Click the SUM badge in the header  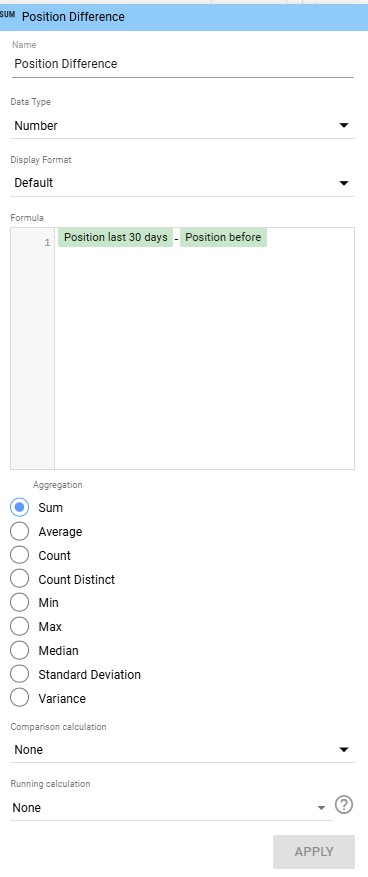coord(8,14)
